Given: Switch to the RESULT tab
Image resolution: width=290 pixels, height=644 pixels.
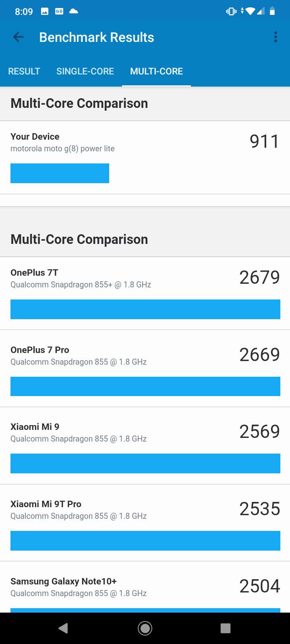Looking at the screenshot, I should click(x=24, y=71).
